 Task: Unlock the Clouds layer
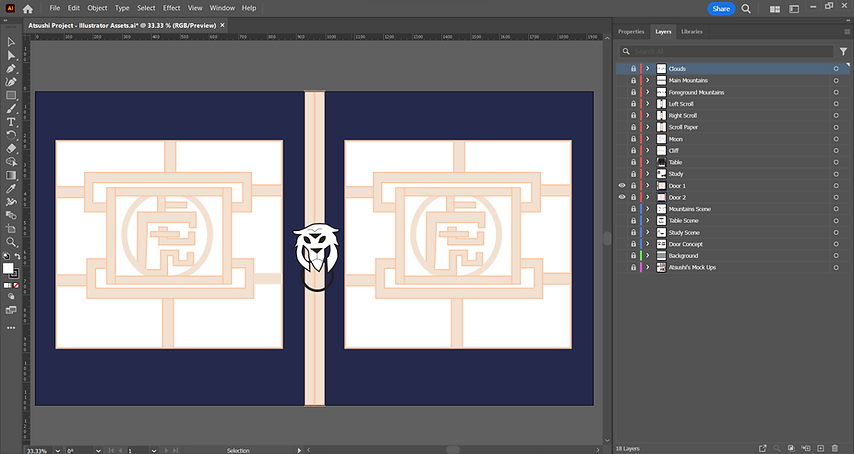(x=633, y=69)
